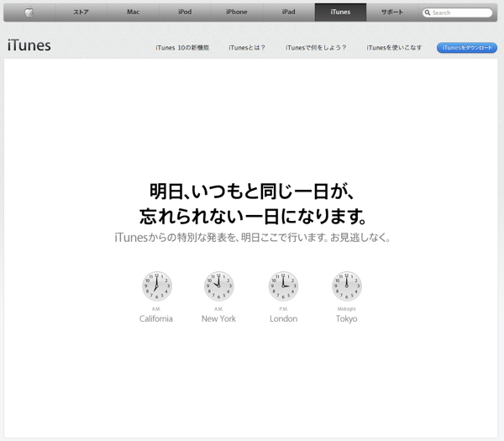Click the Tokyo label text

(346, 319)
